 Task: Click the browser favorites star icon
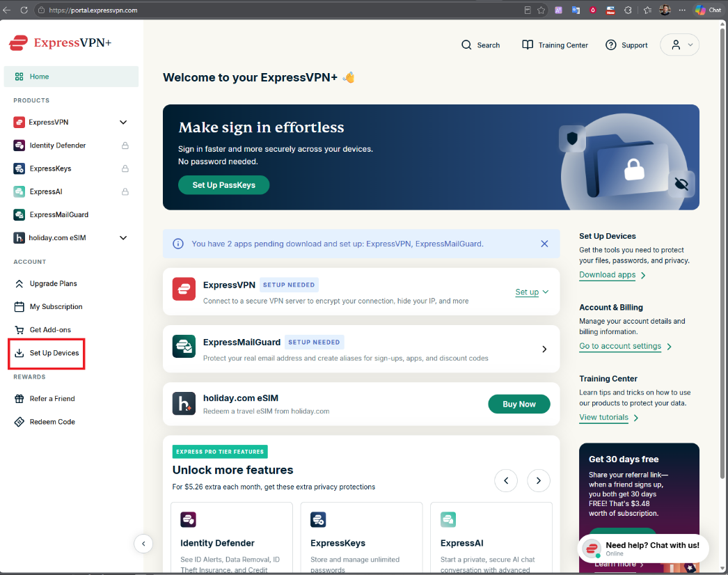point(541,10)
